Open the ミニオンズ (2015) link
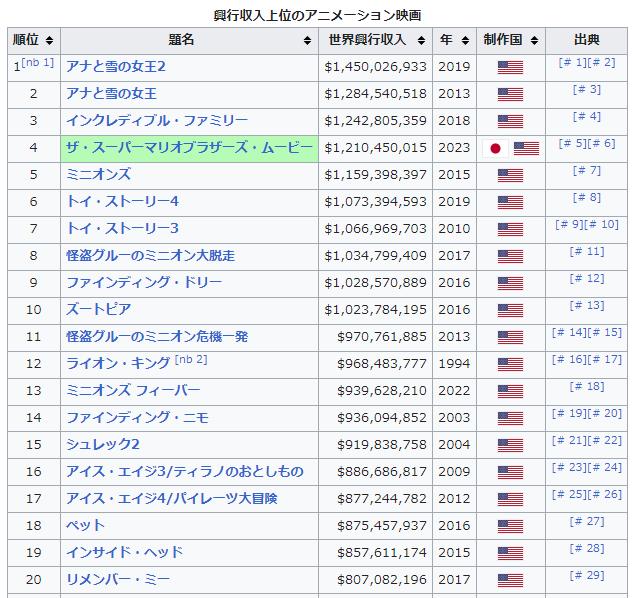Image resolution: width=633 pixels, height=598 pixels. [x=99, y=175]
